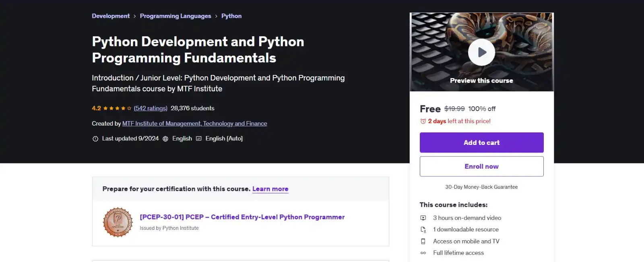644x262 pixels.
Task: Open PCEP Certified Entry-Level Python Programmer link
Action: click(x=242, y=217)
